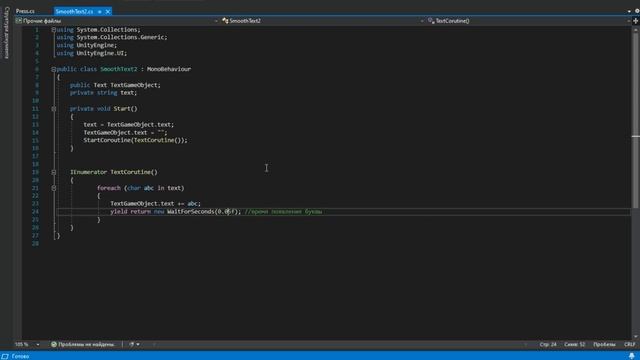Click the Стр: 24 line indicator

click(x=548, y=344)
